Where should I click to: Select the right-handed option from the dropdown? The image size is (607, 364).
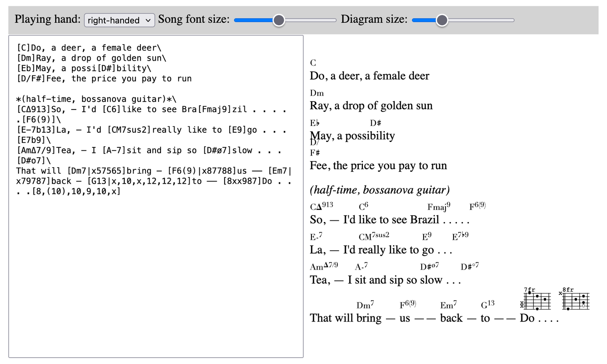coord(119,20)
